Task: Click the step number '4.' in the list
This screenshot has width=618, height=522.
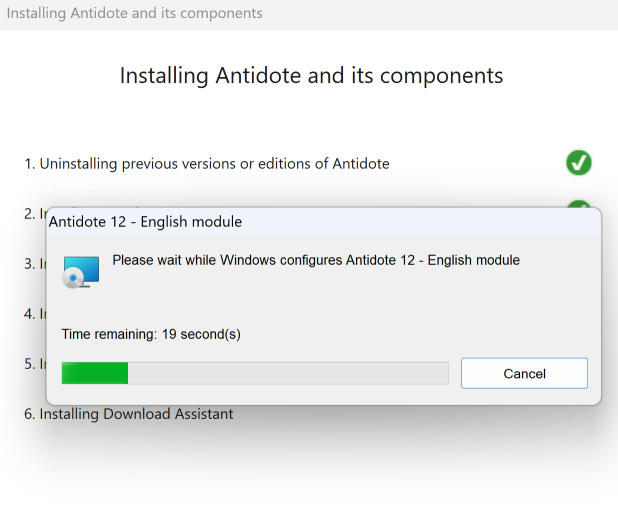Action: pos(30,314)
